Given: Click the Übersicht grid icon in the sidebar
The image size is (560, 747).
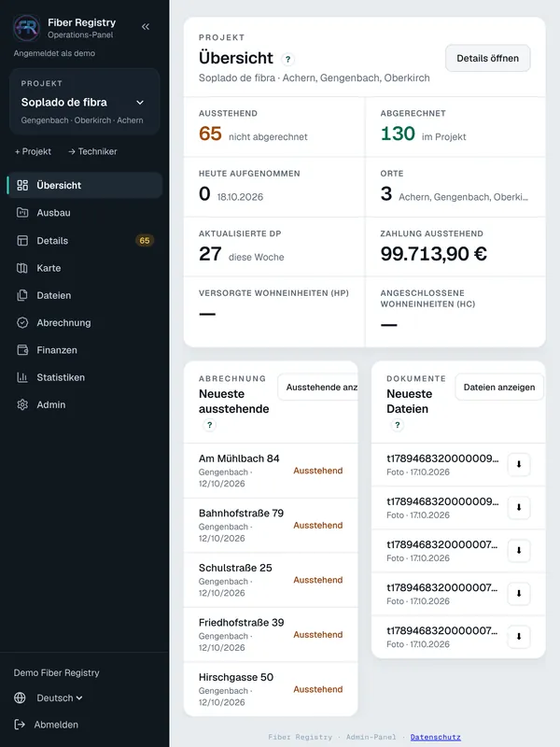Looking at the screenshot, I should tap(22, 185).
